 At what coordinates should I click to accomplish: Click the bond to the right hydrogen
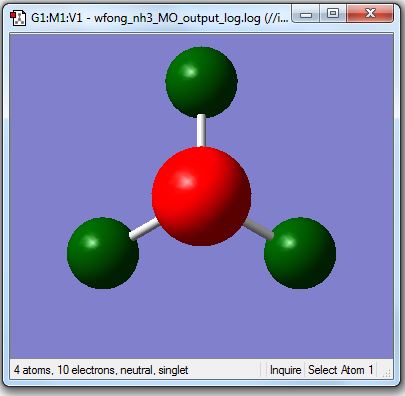(x=259, y=230)
